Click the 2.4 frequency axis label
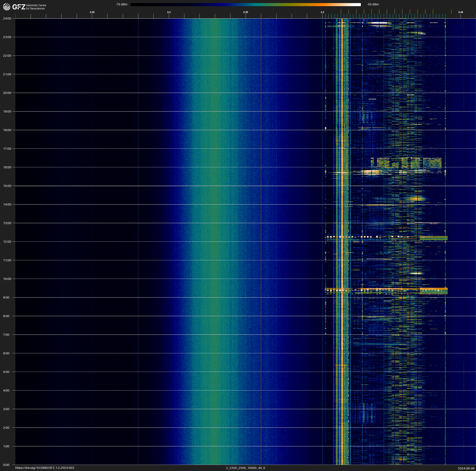The height and width of the screenshot is (471, 476). 322,12
